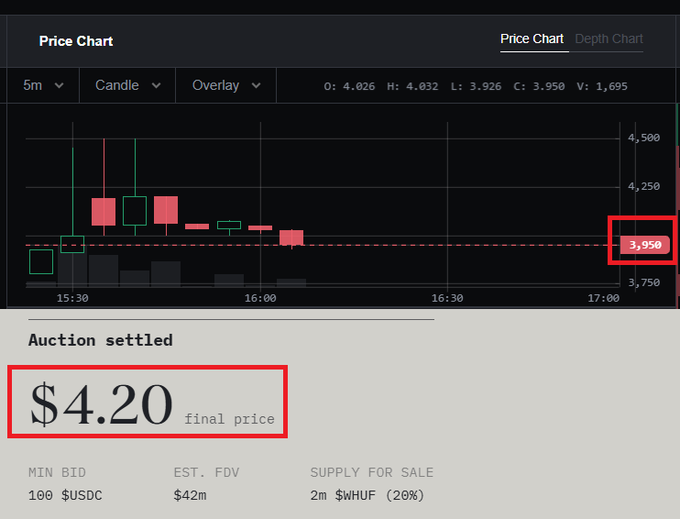The height and width of the screenshot is (519, 680).
Task: Click the first green candle before 15:30
Action: [x=41, y=261]
